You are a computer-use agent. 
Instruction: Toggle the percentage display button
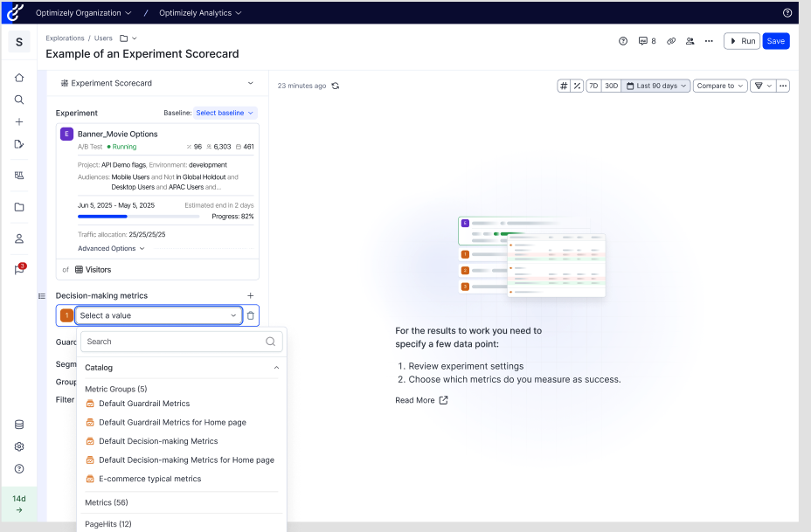[x=577, y=86]
